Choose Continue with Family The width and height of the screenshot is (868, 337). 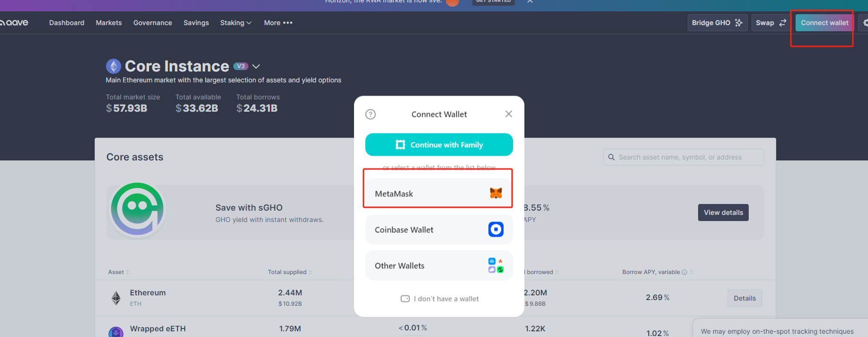[439, 144]
